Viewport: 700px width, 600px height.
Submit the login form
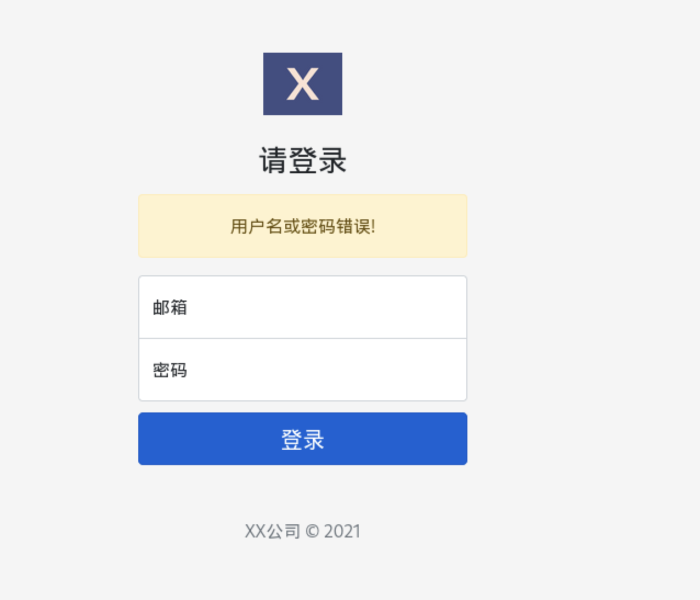pyautogui.click(x=302, y=439)
